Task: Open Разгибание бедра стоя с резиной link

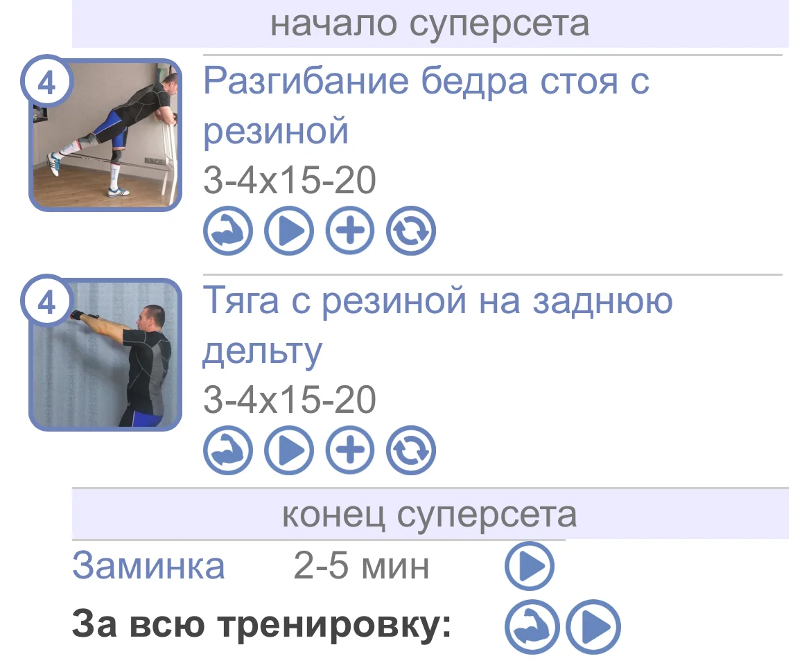Action: [x=426, y=106]
